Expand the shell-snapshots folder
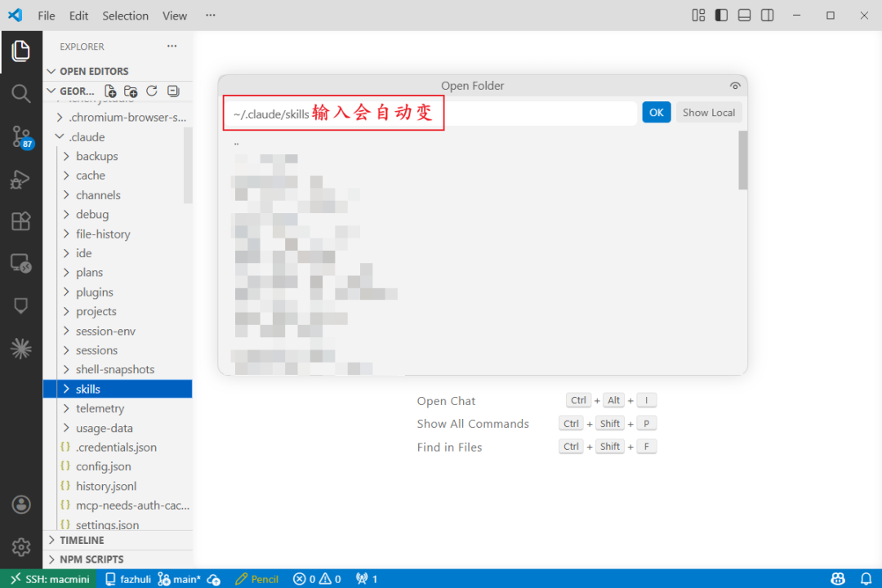 pos(118,370)
